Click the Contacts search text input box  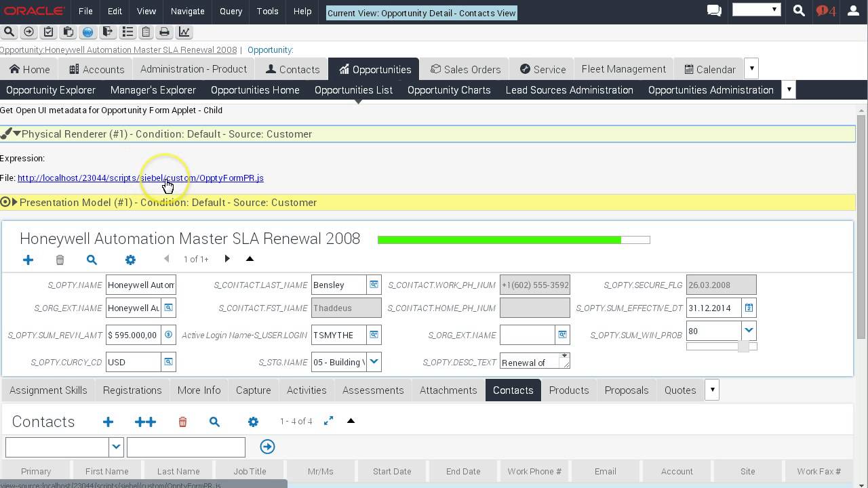tap(186, 447)
